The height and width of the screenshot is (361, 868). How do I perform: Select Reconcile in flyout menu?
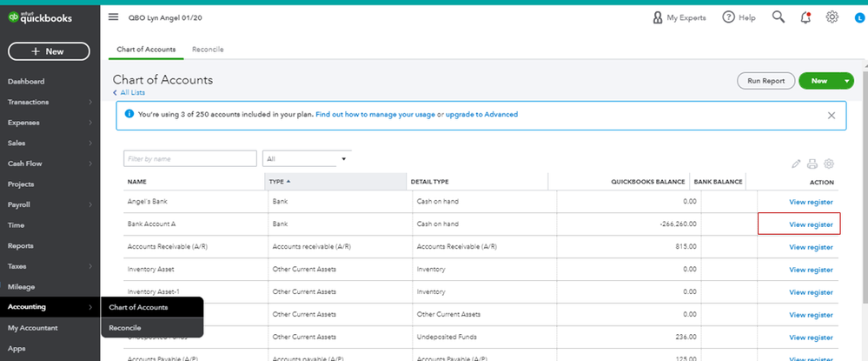(x=152, y=328)
